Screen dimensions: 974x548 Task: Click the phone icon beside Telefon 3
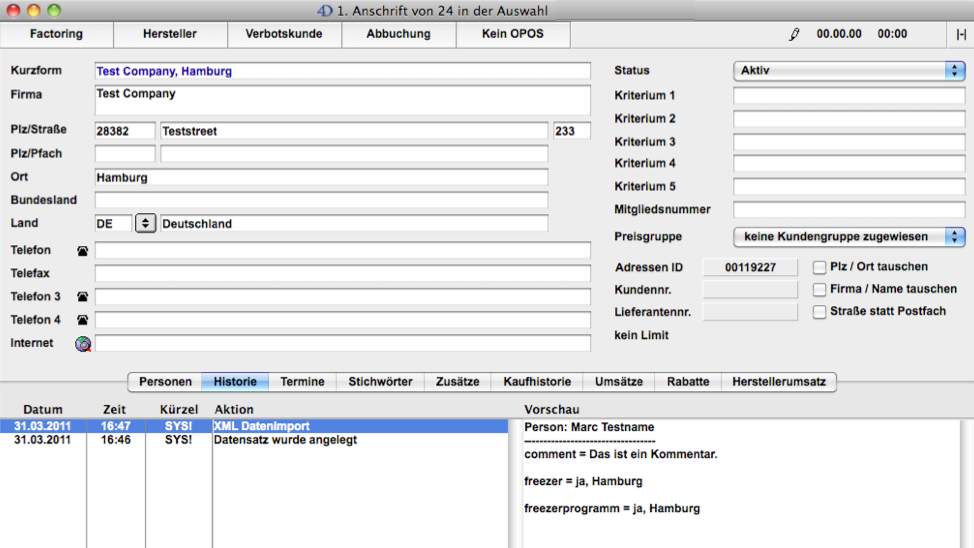click(82, 297)
